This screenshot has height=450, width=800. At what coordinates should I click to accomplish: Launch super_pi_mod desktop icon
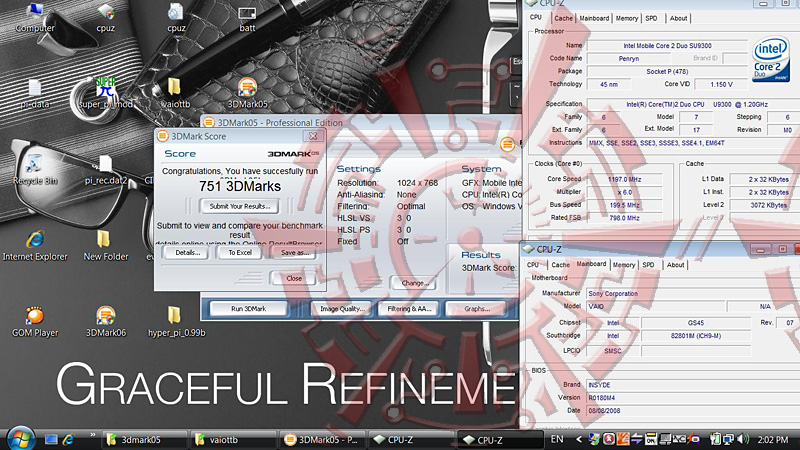pyautogui.click(x=106, y=93)
